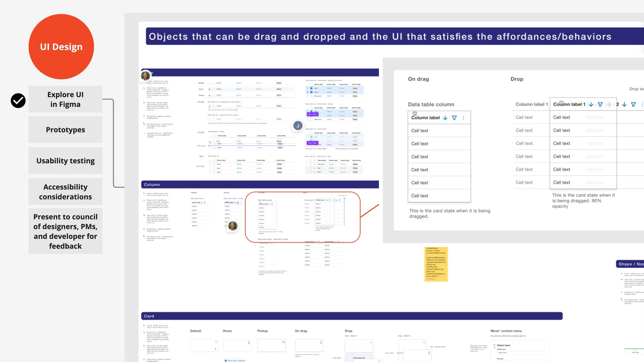Click the filter icon in the dragged Column label 1 header
The image size is (644, 362).
[600, 105]
